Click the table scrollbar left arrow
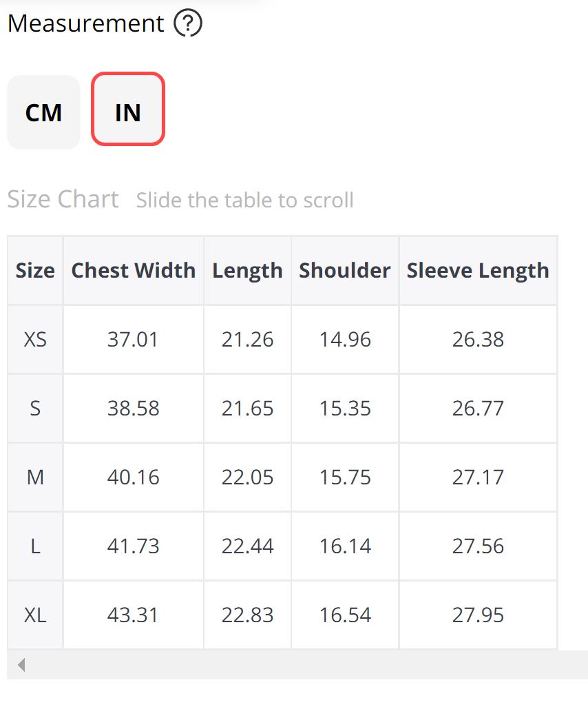 pos(21,665)
